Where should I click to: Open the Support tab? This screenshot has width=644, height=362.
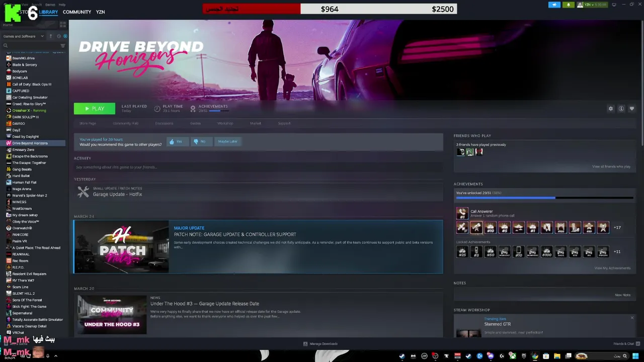click(284, 123)
